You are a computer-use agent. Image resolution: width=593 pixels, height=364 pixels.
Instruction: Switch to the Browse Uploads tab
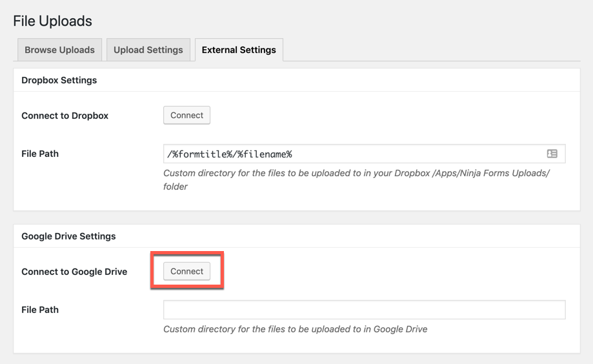(x=59, y=50)
